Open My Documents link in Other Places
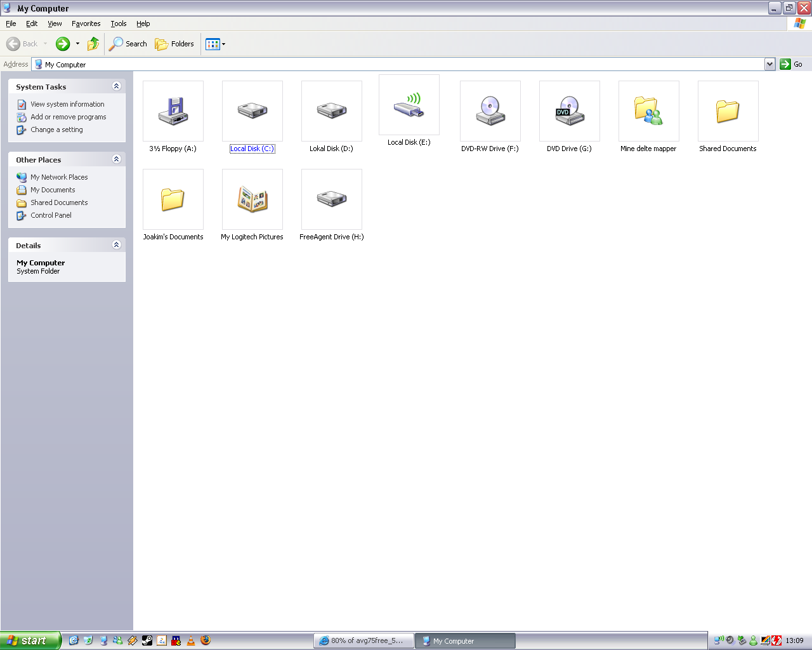 pyautogui.click(x=53, y=190)
